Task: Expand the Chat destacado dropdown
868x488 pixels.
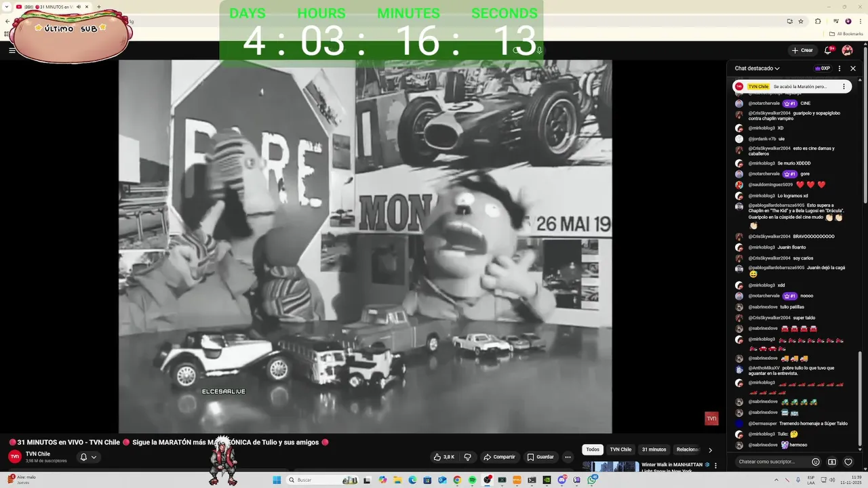Action: click(x=757, y=68)
